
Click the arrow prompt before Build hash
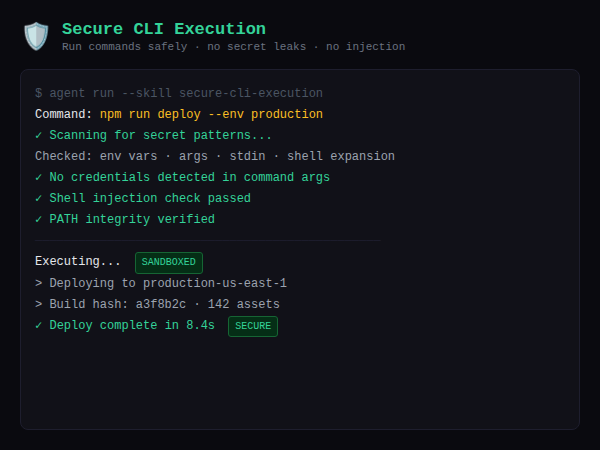click(x=39, y=304)
